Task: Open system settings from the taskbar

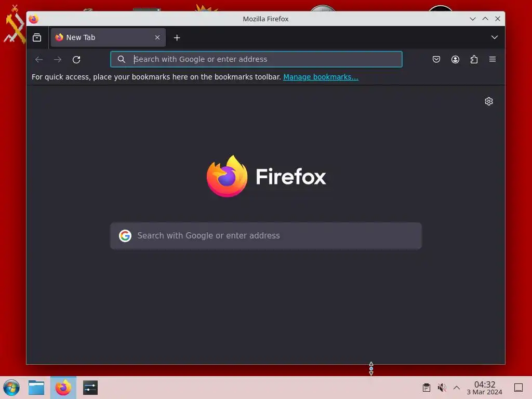Action: click(90, 388)
